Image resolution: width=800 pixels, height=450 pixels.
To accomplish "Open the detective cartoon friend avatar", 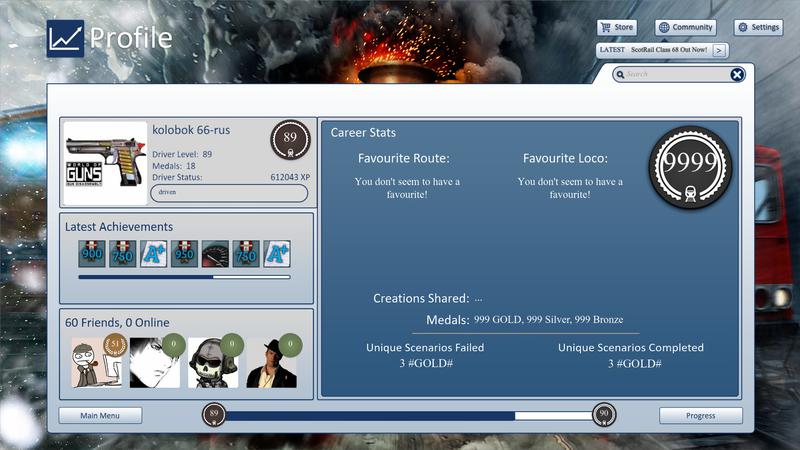I will point(96,362).
